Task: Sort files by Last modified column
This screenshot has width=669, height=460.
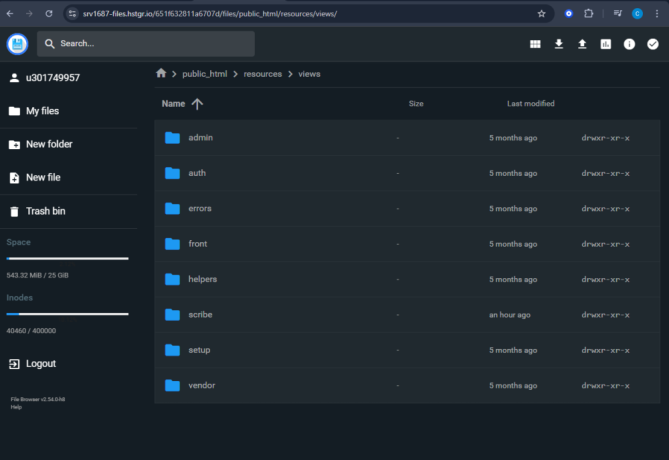Action: click(x=530, y=104)
